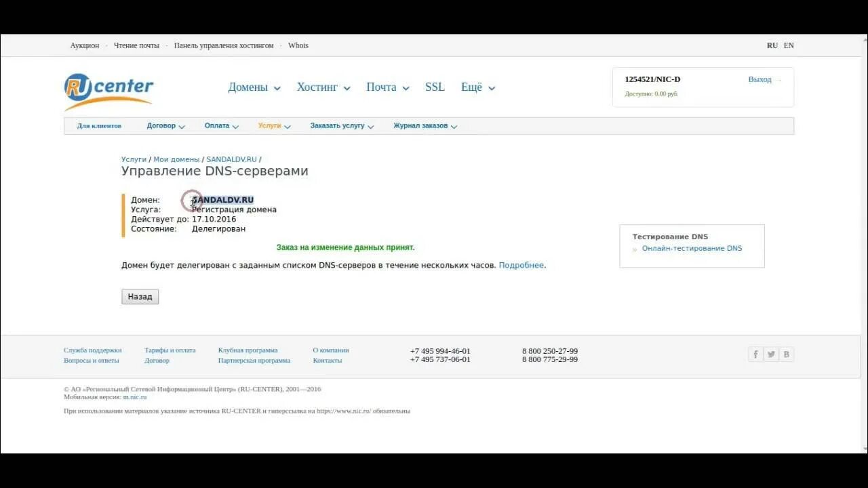Open the Подробнее link
This screenshot has width=868, height=488.
(521, 266)
